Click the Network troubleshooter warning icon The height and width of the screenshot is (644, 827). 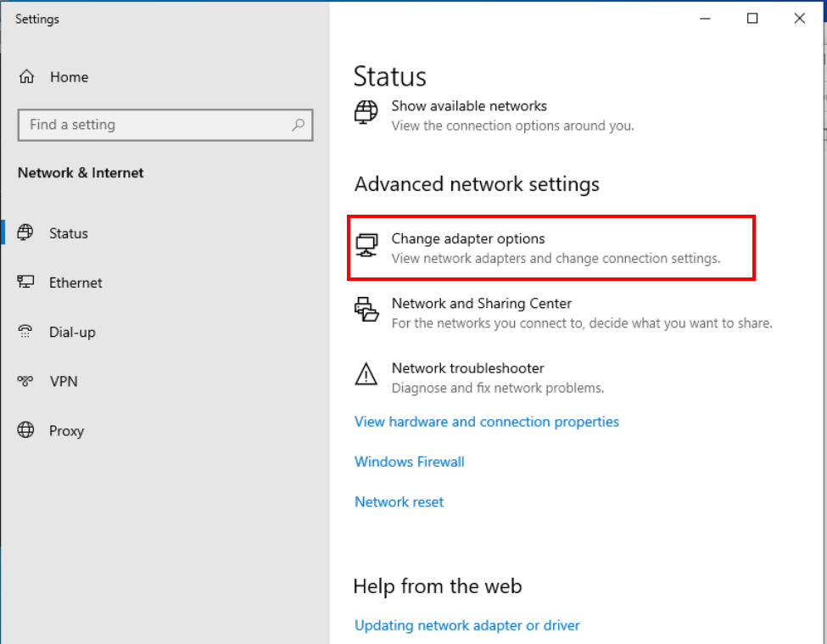pos(366,374)
